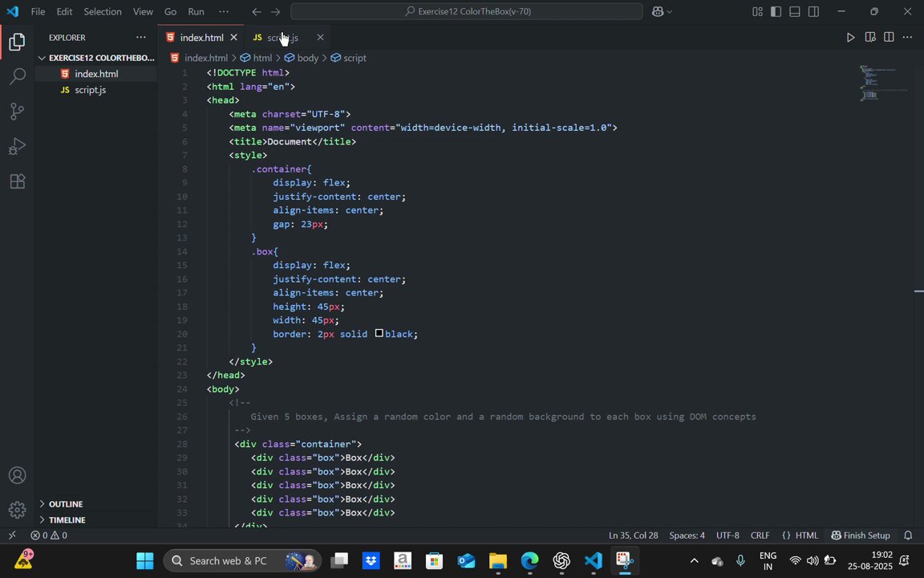Open the Go menu
The width and height of the screenshot is (924, 578).
[x=170, y=11]
